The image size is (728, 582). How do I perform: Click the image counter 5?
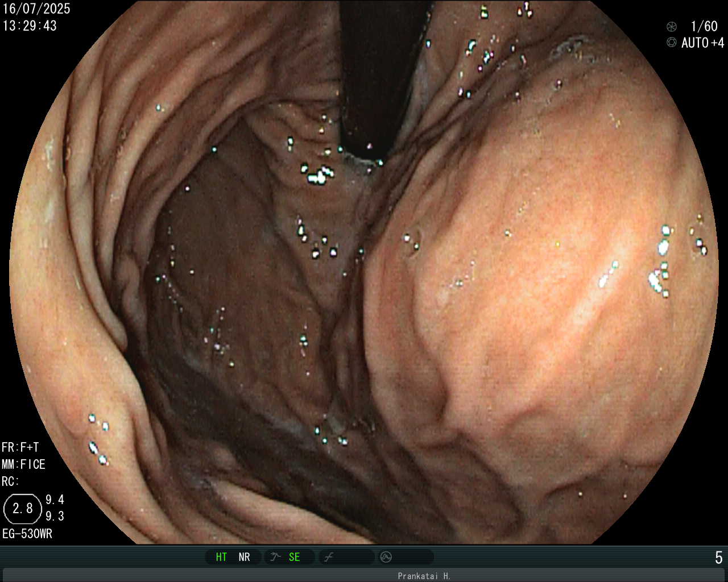719,558
